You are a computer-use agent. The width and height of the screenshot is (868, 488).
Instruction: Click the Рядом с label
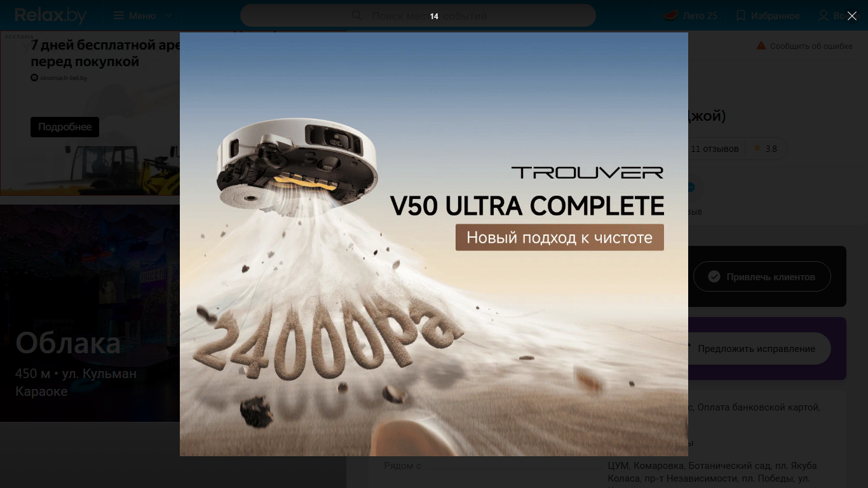(x=402, y=466)
